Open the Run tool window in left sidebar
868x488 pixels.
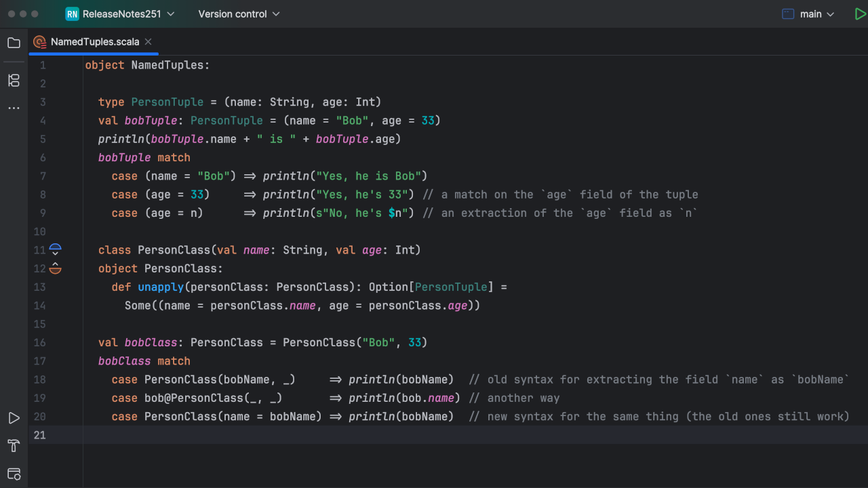pos(14,418)
